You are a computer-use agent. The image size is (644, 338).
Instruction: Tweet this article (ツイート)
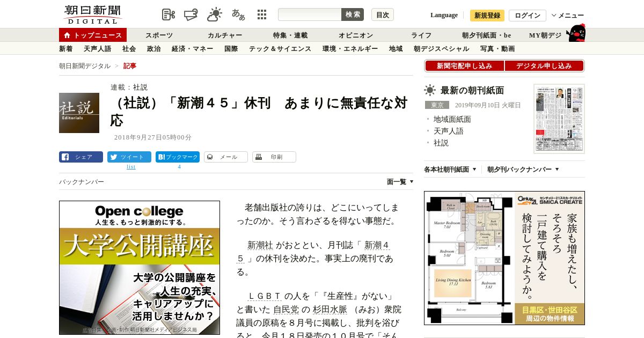(x=129, y=157)
